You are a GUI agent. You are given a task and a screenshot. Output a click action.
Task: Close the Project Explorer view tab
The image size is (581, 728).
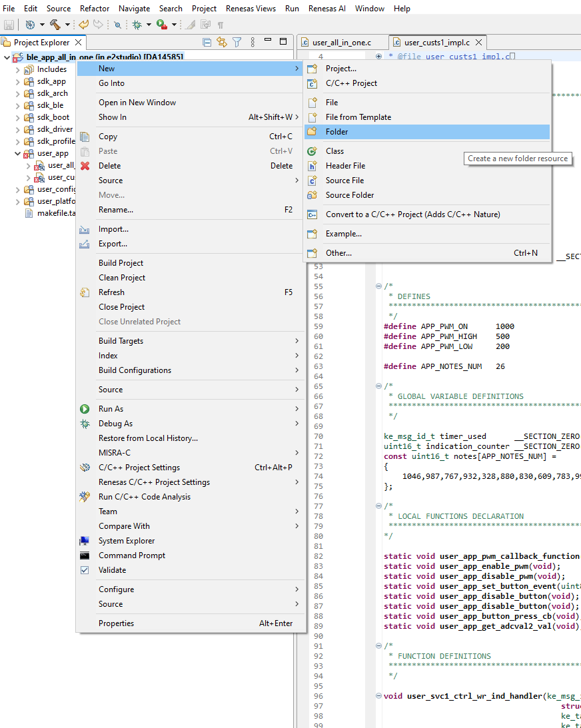click(79, 42)
